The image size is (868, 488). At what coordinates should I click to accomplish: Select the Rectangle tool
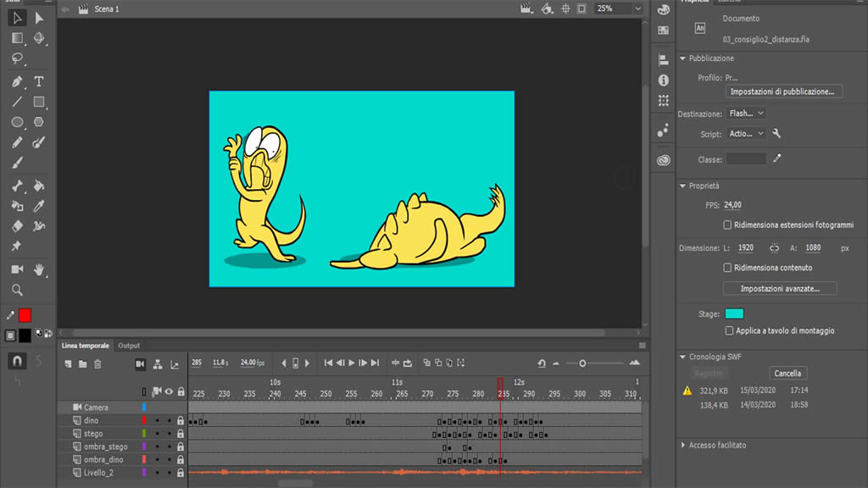pyautogui.click(x=39, y=102)
